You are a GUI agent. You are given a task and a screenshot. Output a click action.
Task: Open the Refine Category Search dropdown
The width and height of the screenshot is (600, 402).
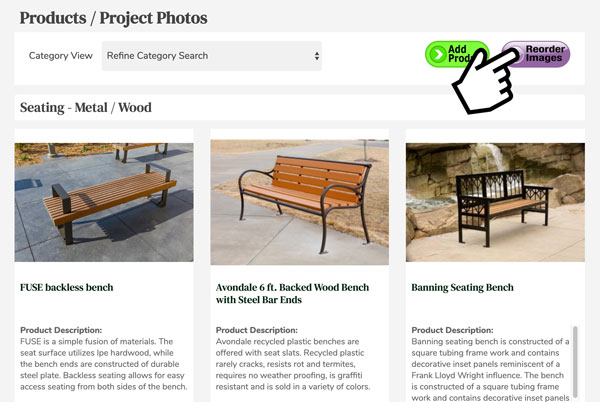212,56
